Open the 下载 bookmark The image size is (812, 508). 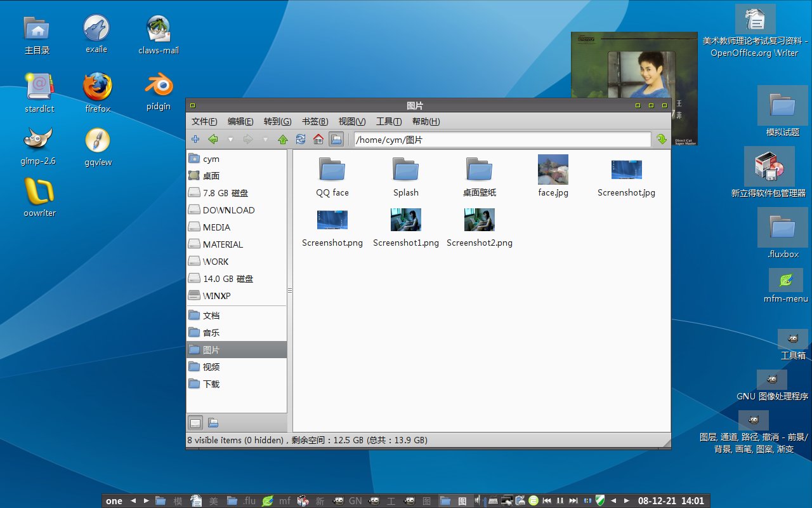237,384
